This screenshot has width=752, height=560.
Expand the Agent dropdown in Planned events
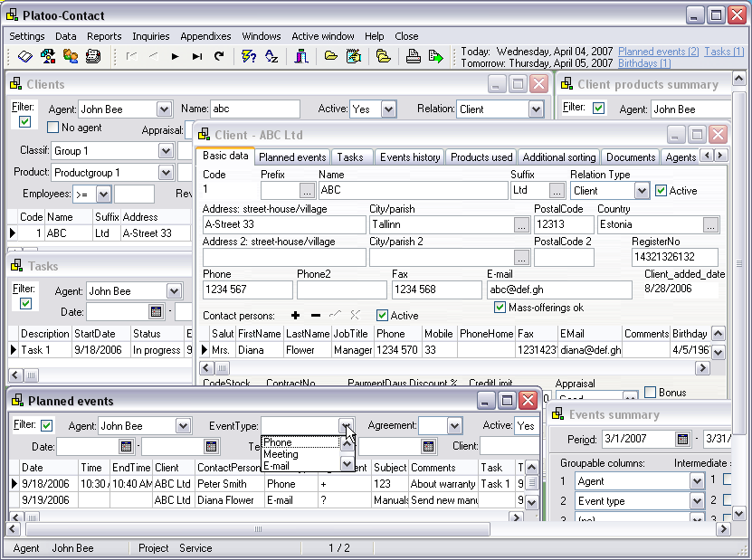(x=183, y=425)
